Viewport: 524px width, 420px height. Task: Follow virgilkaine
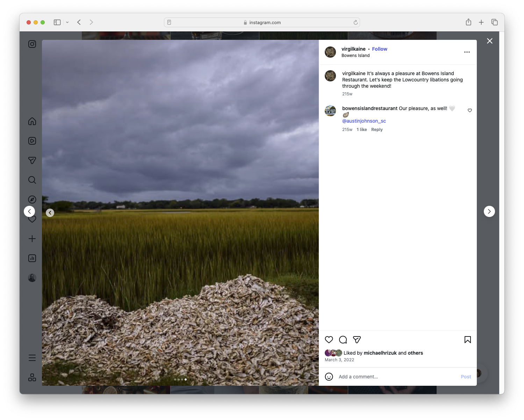(x=380, y=49)
